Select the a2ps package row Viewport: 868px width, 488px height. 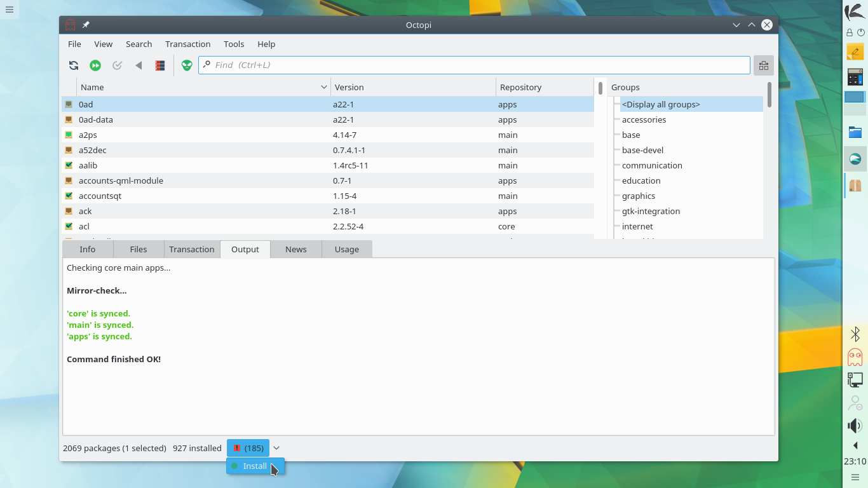pos(328,135)
